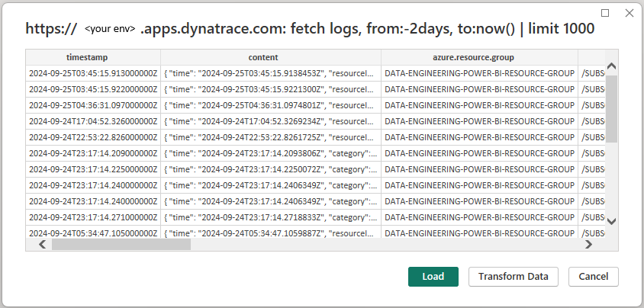644x308 pixels.
Task: Open Transform Data editor
Action: click(x=513, y=277)
